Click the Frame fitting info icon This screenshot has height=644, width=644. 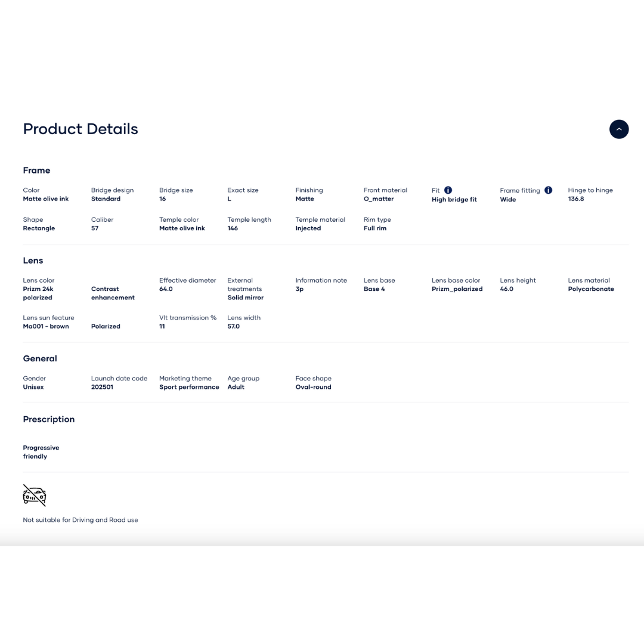(548, 190)
